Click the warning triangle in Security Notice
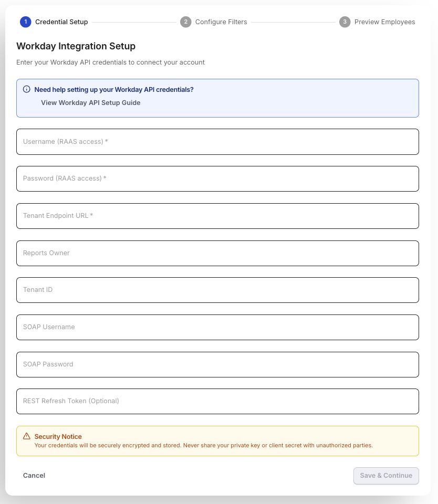The height and width of the screenshot is (504, 438). (x=27, y=436)
